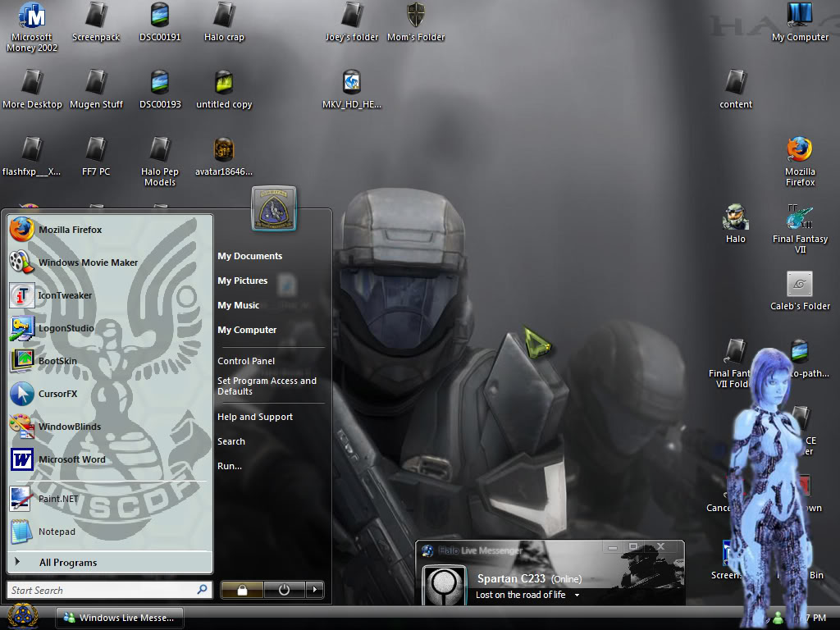
Task: Launch Microsoft Word from Start menu
Action: [x=110, y=459]
